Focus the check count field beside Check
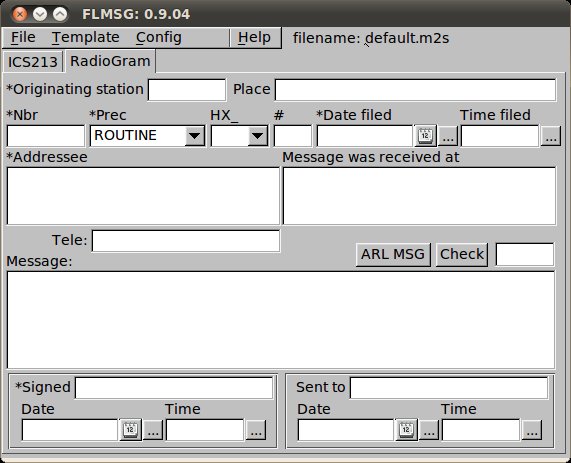571x463 pixels. [x=525, y=254]
